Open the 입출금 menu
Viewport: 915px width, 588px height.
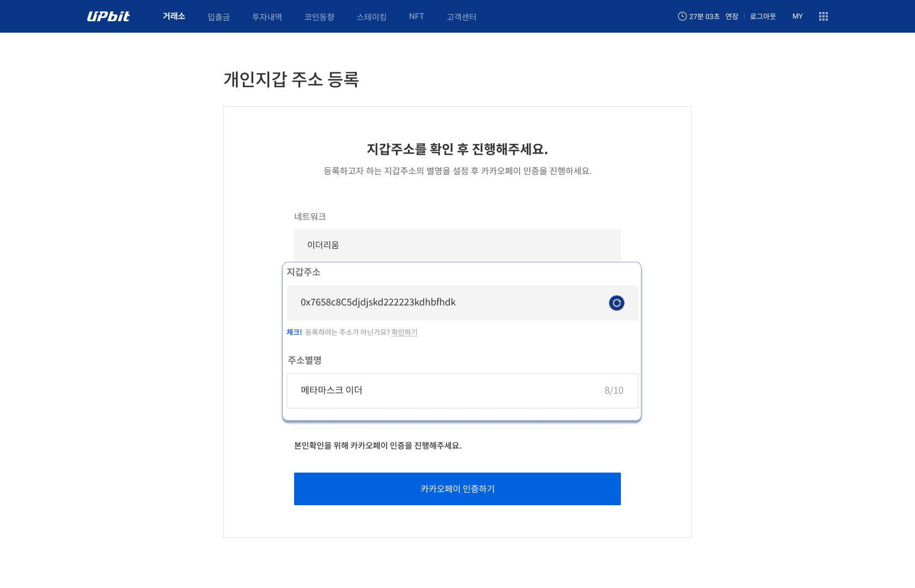(x=218, y=17)
